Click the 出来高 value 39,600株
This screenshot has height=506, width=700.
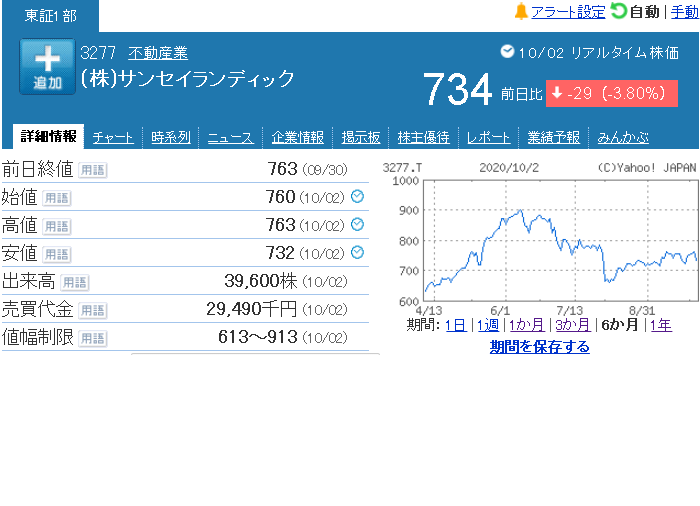coord(260,281)
